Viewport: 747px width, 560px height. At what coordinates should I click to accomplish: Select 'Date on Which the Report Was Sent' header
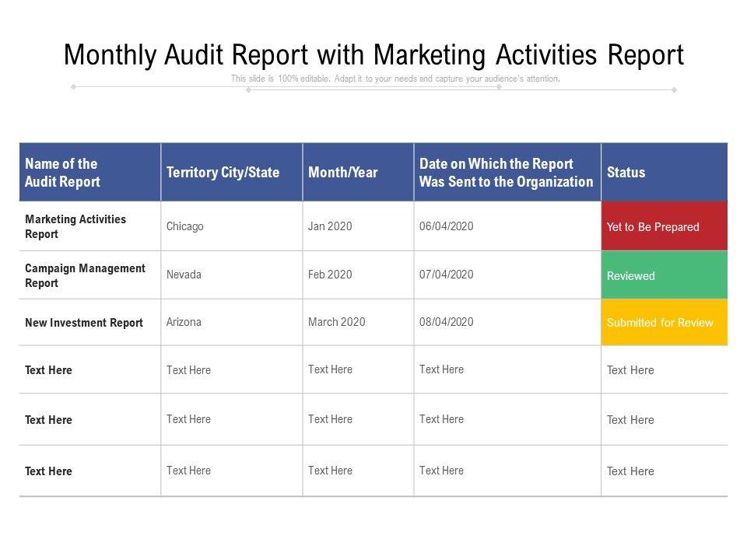coord(507,172)
